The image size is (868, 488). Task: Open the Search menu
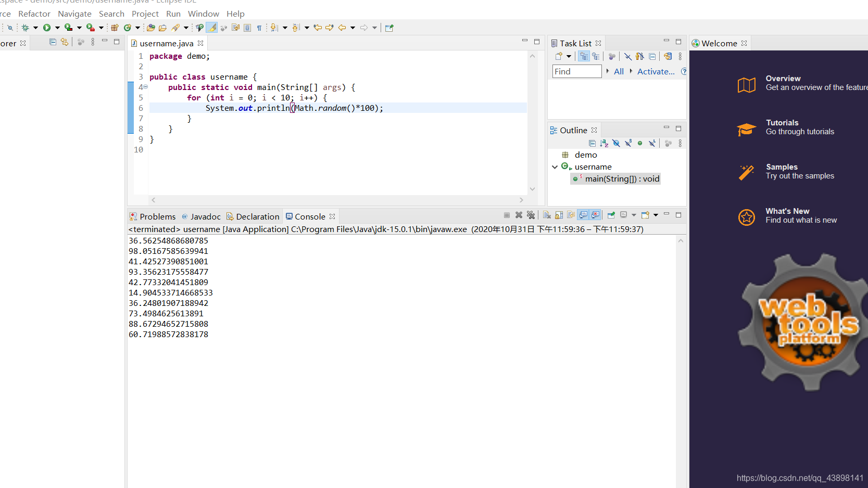tap(111, 14)
